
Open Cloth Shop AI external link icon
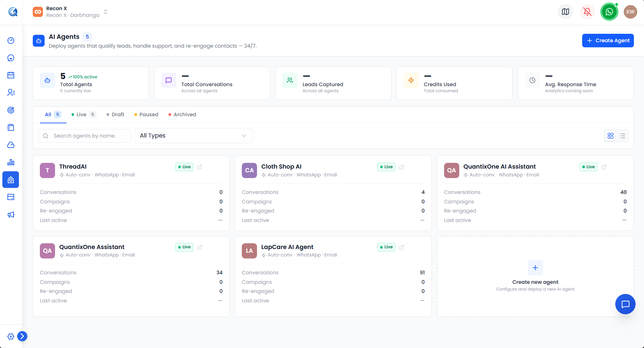402,167
